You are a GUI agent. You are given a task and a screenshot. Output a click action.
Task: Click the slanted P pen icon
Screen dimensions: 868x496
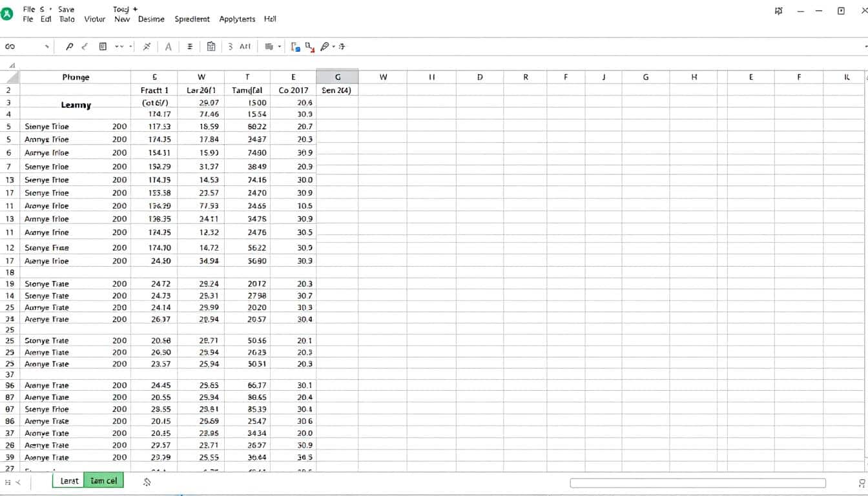(x=70, y=46)
